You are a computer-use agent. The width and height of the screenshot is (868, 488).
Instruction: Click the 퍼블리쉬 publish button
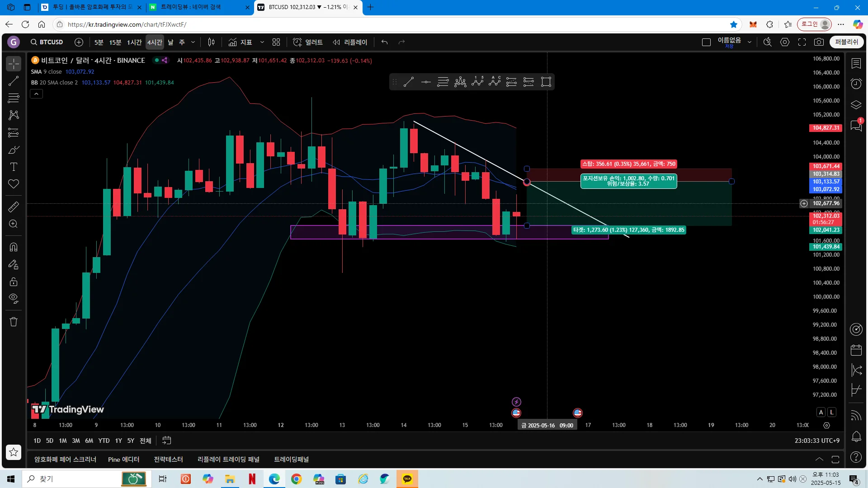[846, 42]
